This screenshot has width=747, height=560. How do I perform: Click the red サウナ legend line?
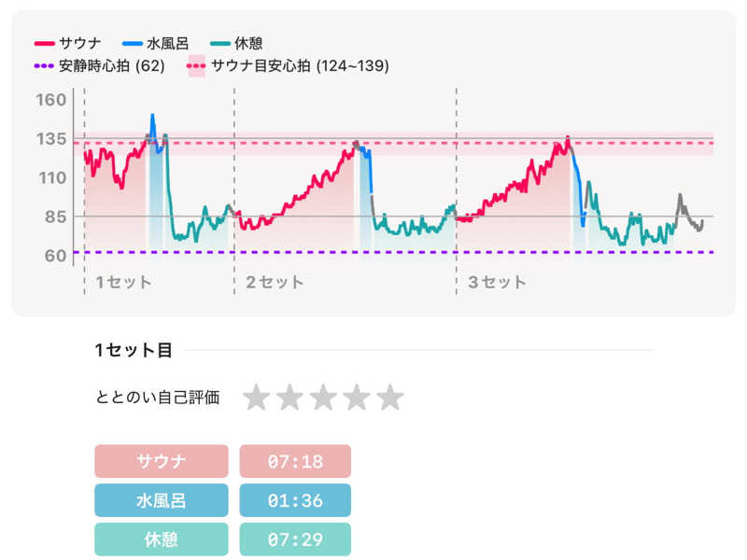coord(45,44)
